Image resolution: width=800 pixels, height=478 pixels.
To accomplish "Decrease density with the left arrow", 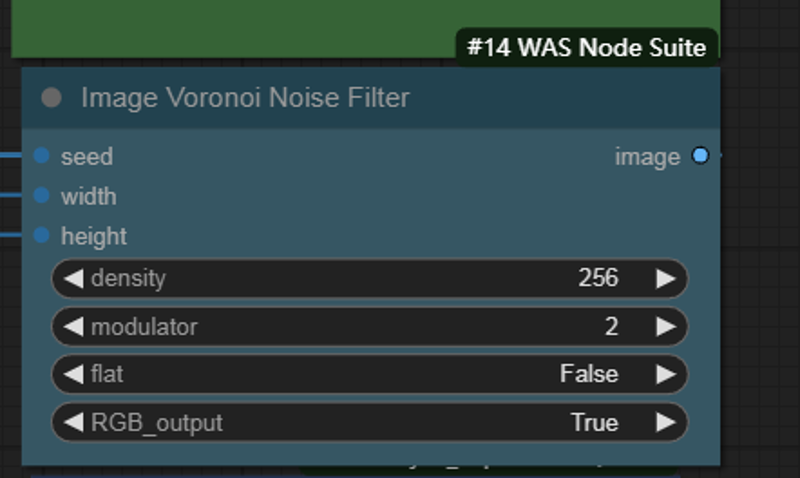I will point(73,279).
